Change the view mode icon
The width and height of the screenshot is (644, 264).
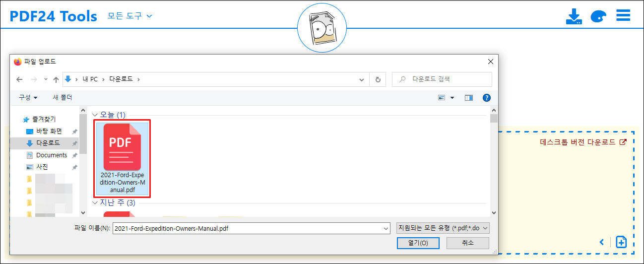442,98
